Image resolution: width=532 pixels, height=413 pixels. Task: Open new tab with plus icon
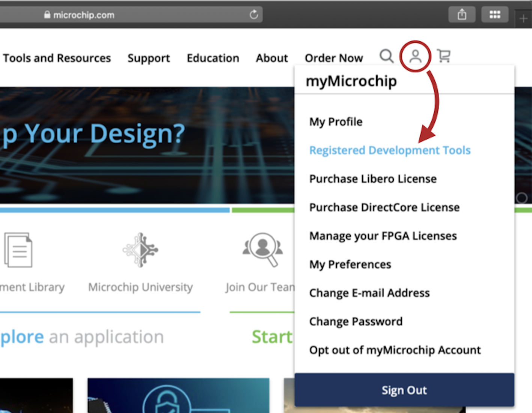pyautogui.click(x=523, y=18)
